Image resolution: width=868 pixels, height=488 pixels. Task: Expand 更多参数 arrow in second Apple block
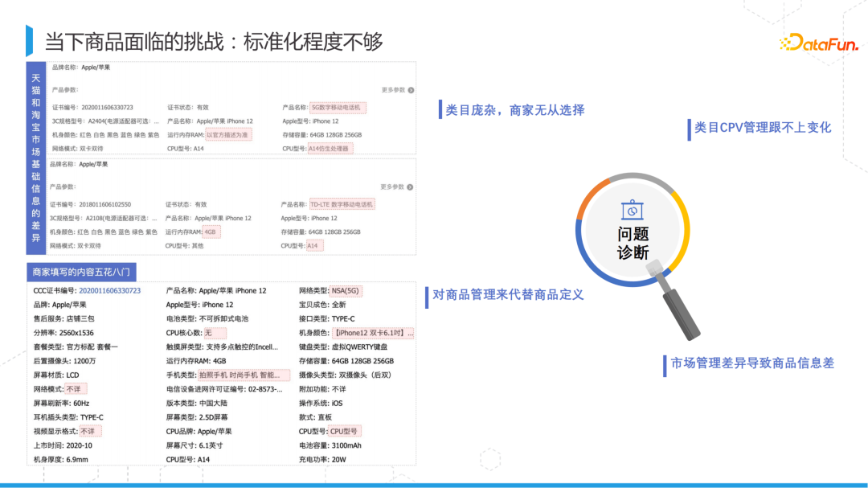coord(410,187)
